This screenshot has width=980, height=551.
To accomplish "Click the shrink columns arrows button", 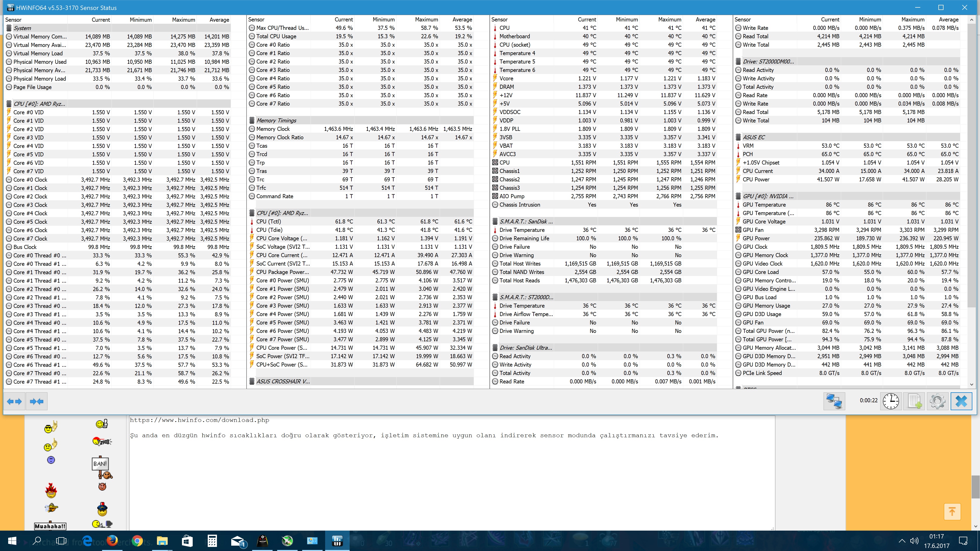I will pos(36,401).
